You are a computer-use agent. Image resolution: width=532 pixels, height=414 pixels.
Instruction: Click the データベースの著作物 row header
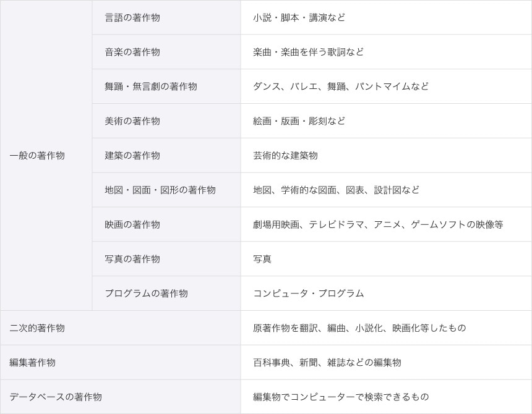(x=56, y=397)
